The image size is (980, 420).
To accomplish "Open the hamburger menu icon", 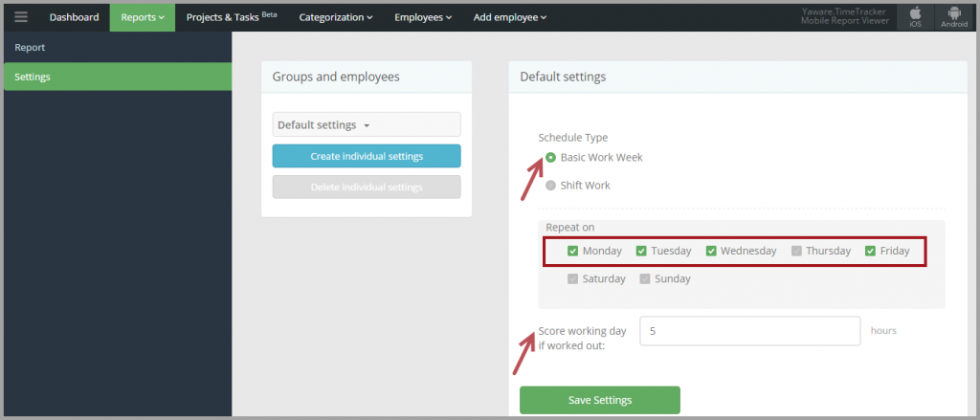I will point(21,17).
